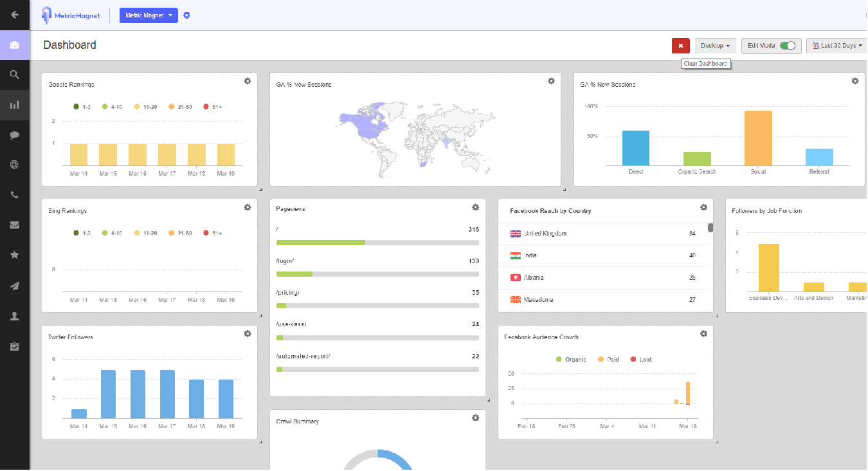Click the Social bar in GA % New Sessions
Screen dimensions: 868x471
point(758,138)
